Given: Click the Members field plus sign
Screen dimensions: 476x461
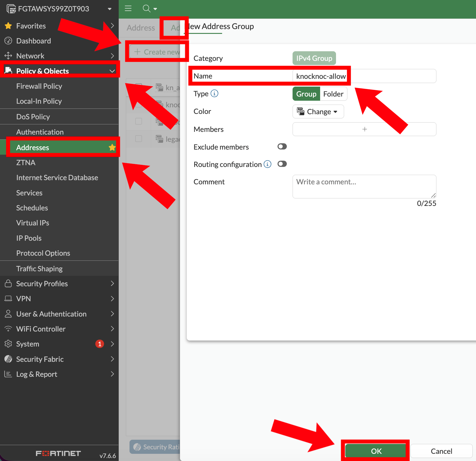Looking at the screenshot, I should pos(364,129).
